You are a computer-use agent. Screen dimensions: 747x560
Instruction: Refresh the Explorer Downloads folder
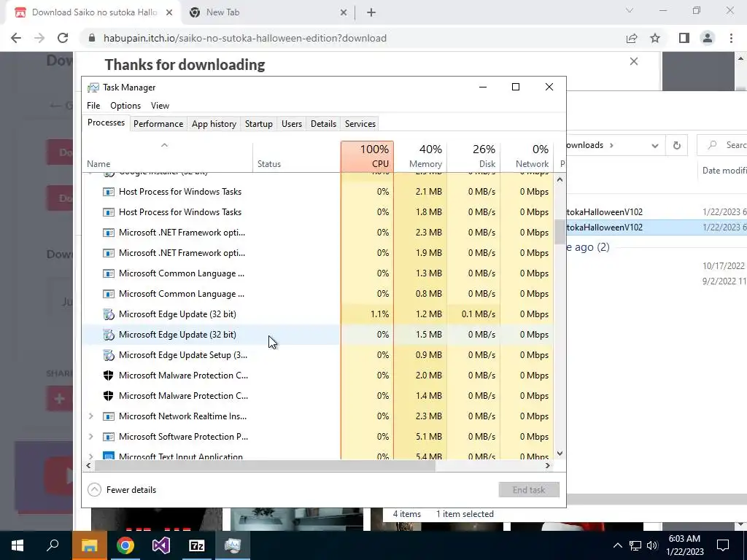pos(676,145)
